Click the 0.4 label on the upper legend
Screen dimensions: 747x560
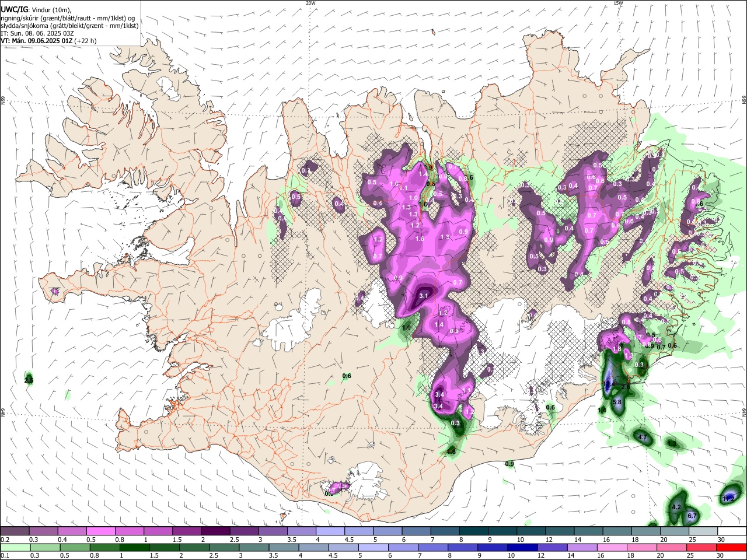(x=62, y=540)
